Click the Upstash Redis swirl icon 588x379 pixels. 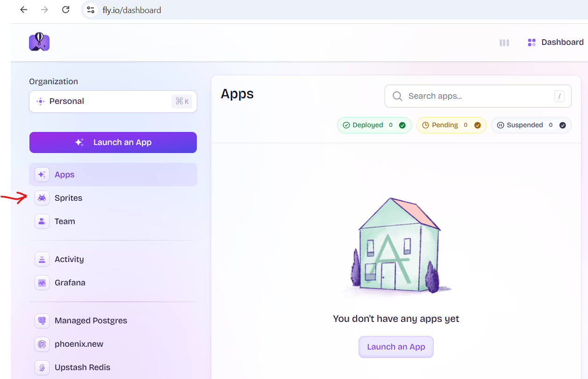point(42,367)
